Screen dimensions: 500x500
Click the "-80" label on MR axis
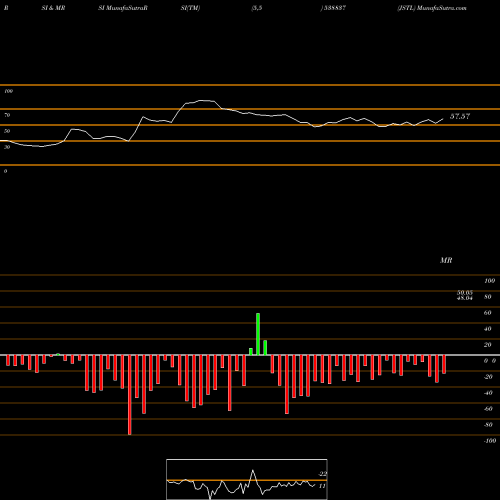point(488,425)
